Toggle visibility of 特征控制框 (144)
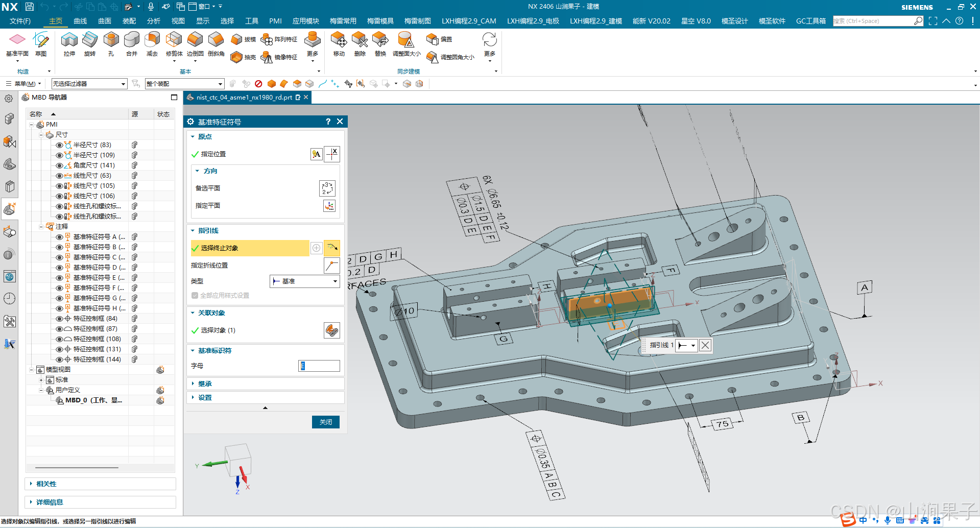The image size is (980, 528). [x=59, y=359]
